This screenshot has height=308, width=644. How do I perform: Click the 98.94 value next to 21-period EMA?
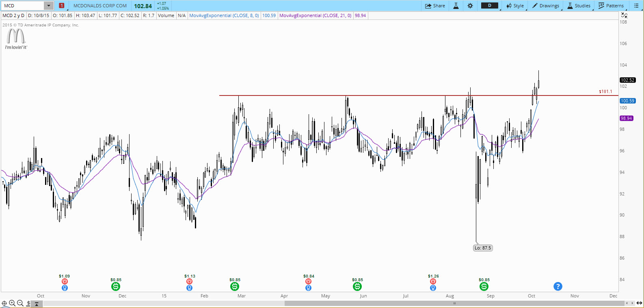click(360, 15)
